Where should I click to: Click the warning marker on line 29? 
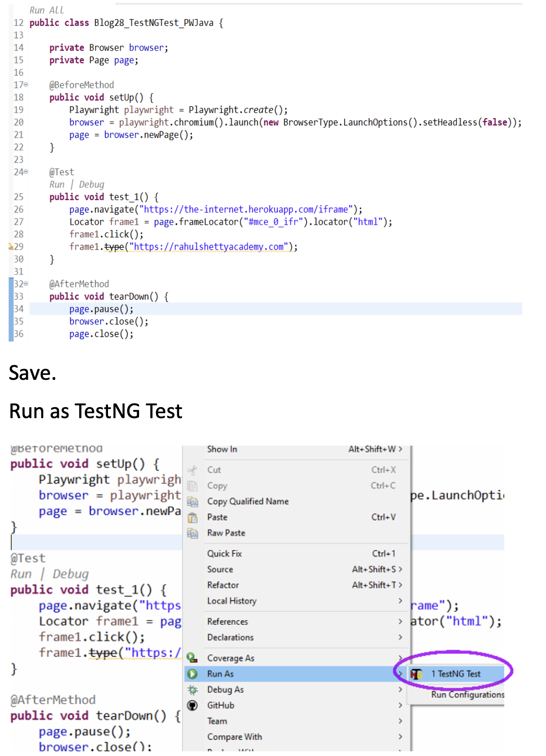11,247
